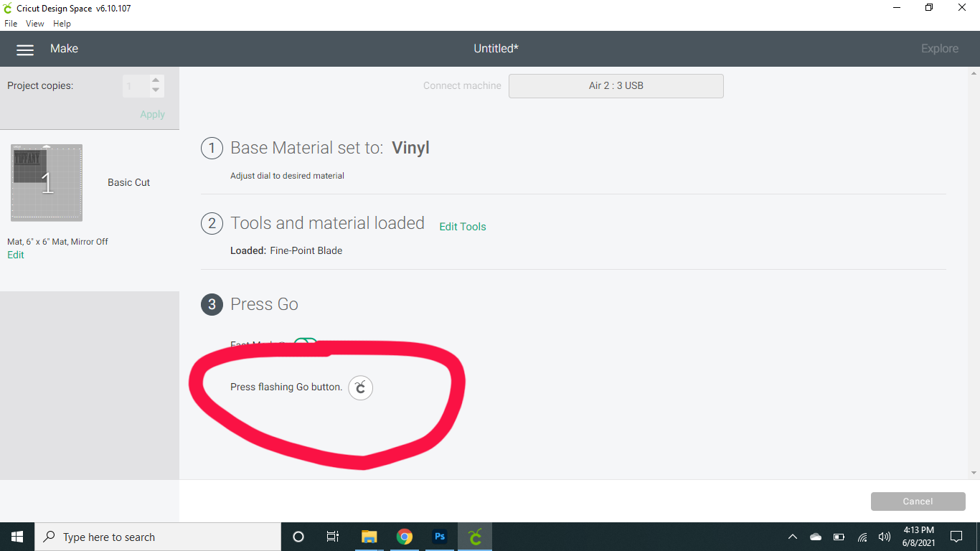Open Cortana circle in the taskbar
This screenshot has width=980, height=551.
point(298,537)
